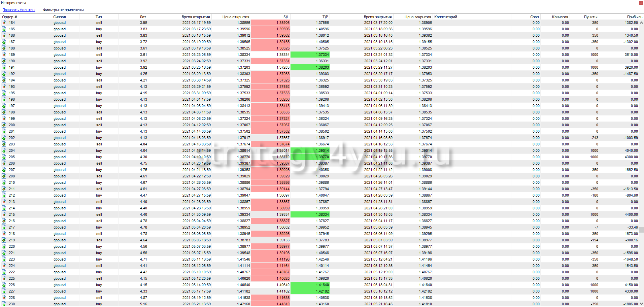Click the order icon for row 184
Screen dimensions: 644x307
pos(4,23)
